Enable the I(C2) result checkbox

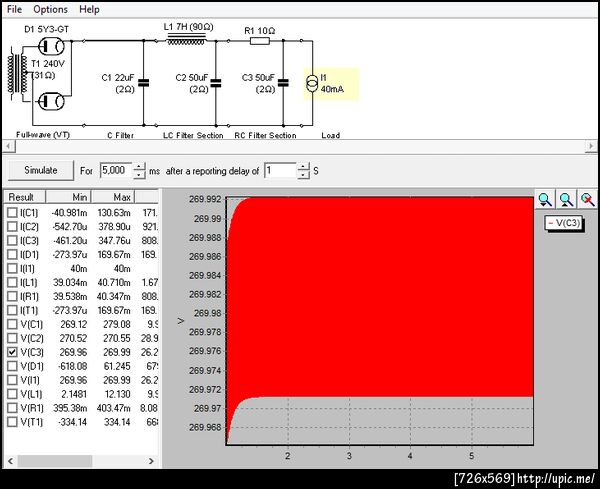pyautogui.click(x=12, y=227)
